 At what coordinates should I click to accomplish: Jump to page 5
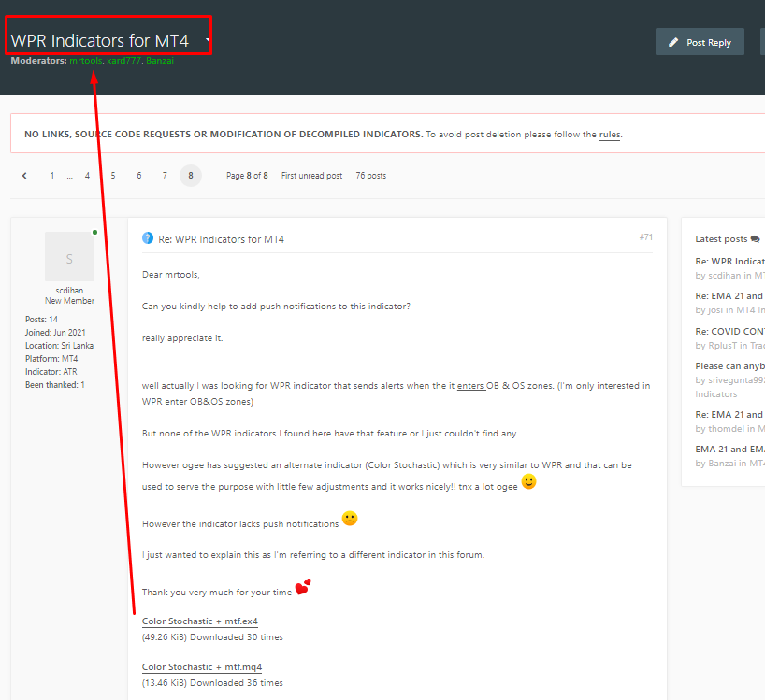(x=113, y=176)
